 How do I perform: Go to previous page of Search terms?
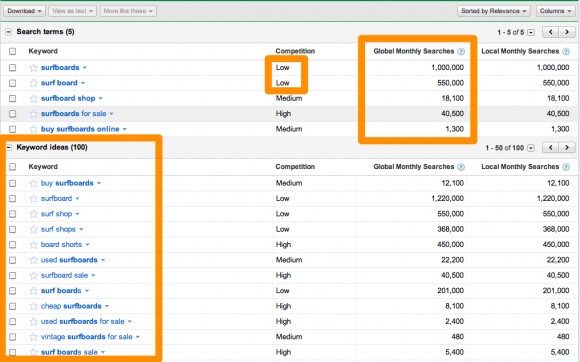pyautogui.click(x=551, y=32)
